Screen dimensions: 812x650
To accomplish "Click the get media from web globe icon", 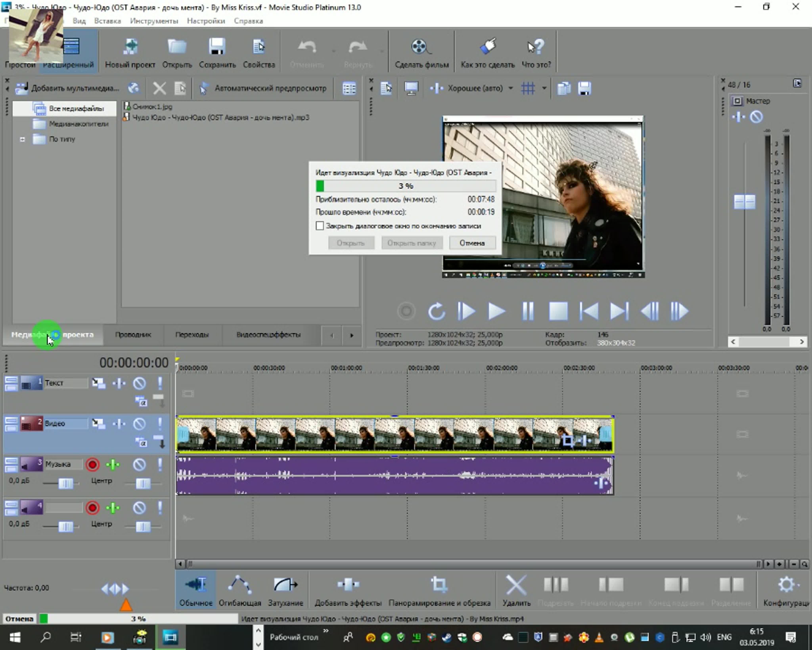I will tap(133, 88).
